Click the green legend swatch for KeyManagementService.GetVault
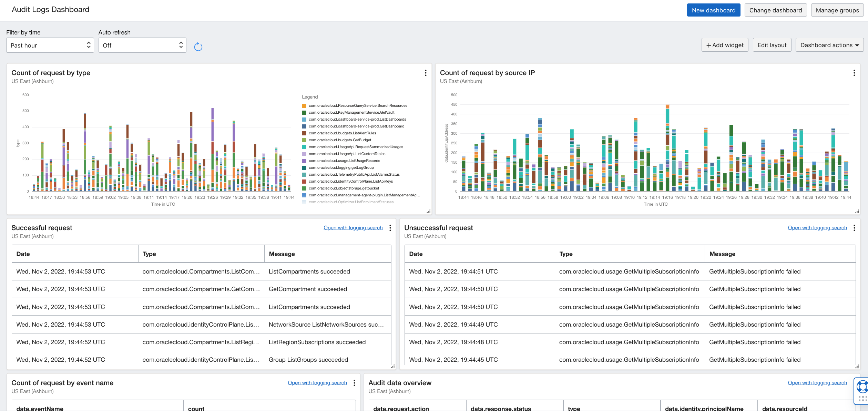This screenshot has height=411, width=868. pyautogui.click(x=304, y=112)
